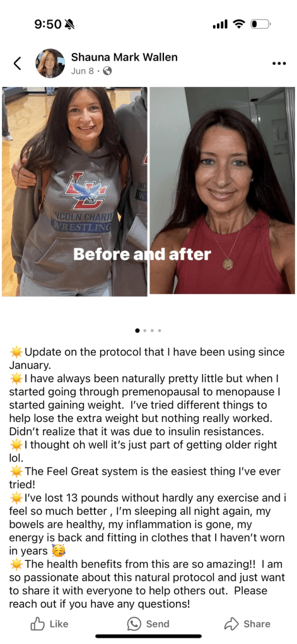Tap the public globe privacy icon
The width and height of the screenshot is (297, 644).
tap(107, 71)
